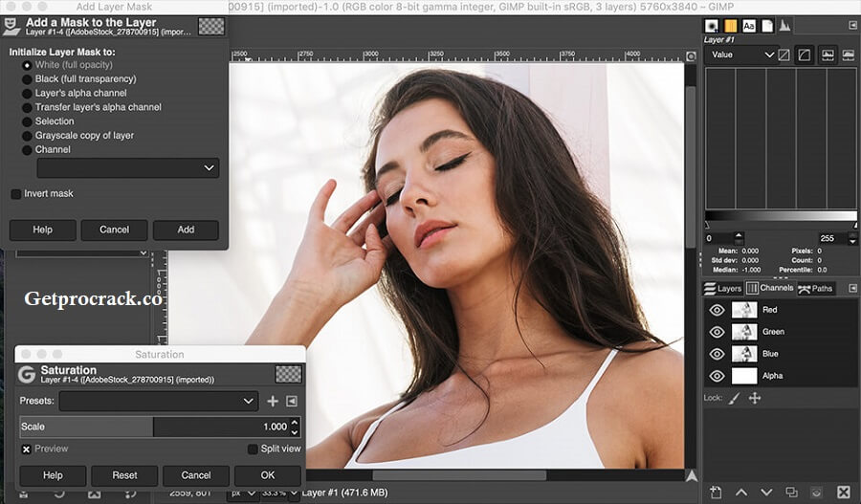The image size is (861, 504).
Task: Toggle lock position and size icon
Action: click(x=755, y=398)
